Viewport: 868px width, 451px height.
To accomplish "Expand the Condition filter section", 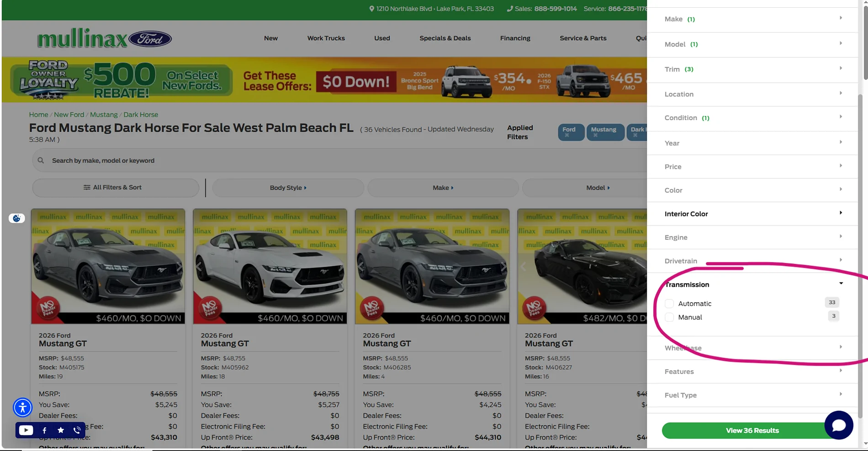I will click(752, 118).
